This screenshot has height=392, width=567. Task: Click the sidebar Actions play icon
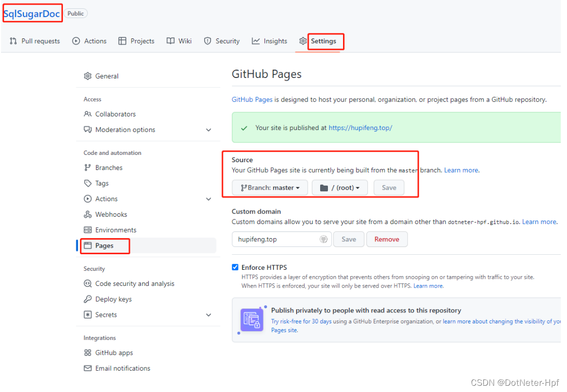[87, 199]
